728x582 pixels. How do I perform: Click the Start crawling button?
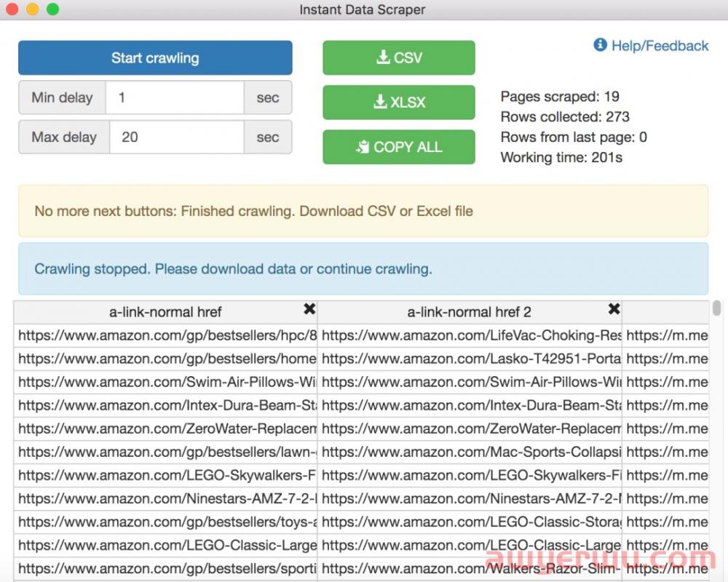point(155,58)
